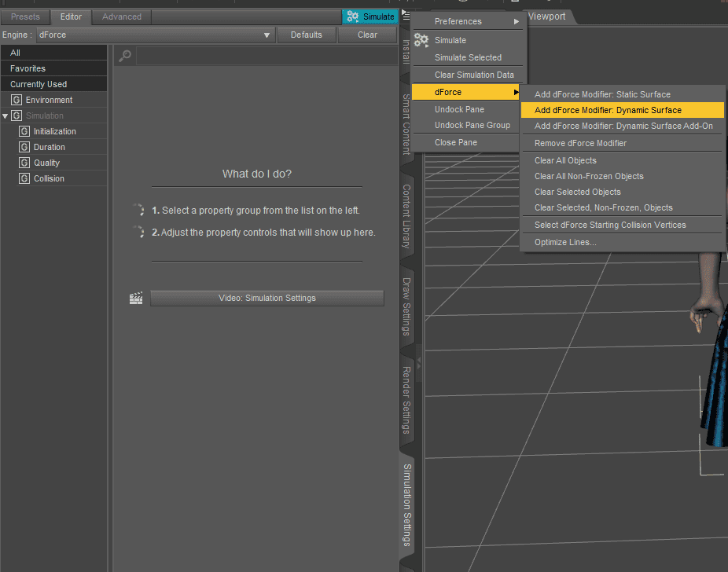Click the pane options menu icon

tap(406, 15)
